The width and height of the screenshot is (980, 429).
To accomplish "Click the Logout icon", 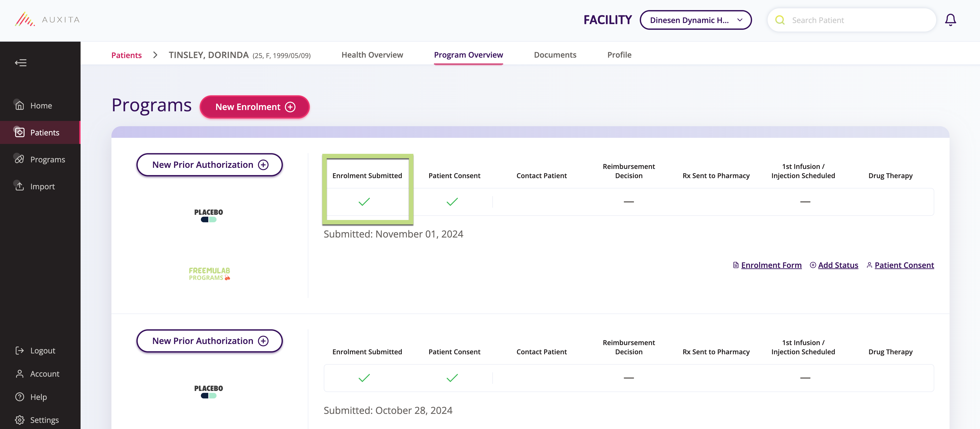I will coord(19,351).
